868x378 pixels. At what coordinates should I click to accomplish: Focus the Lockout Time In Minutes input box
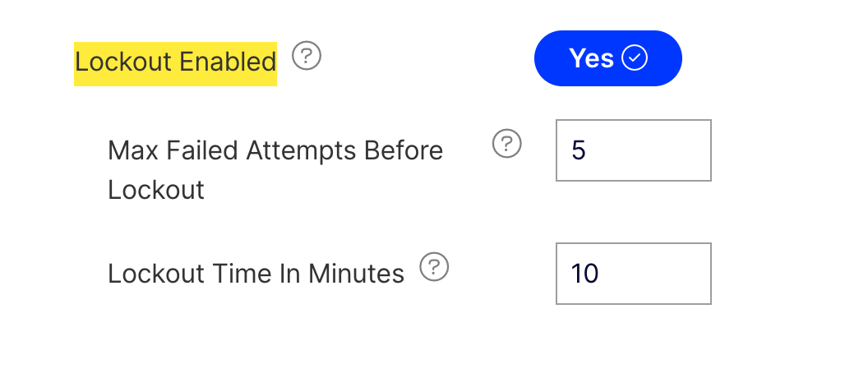pyautogui.click(x=633, y=274)
